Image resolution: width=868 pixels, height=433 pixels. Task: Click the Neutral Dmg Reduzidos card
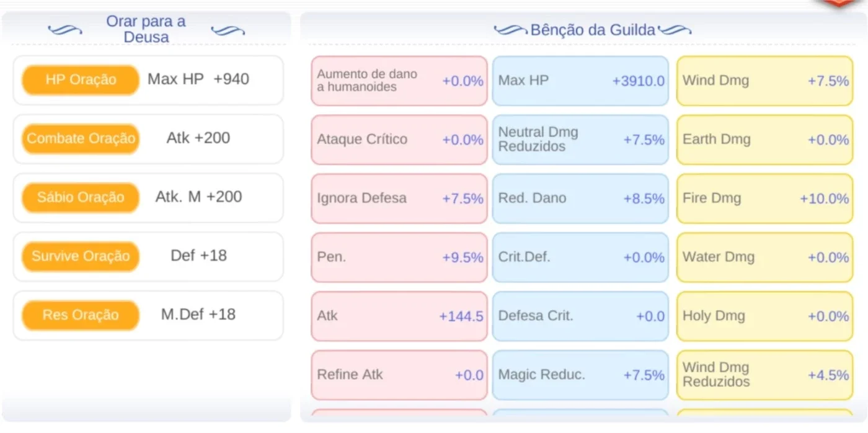tap(580, 140)
